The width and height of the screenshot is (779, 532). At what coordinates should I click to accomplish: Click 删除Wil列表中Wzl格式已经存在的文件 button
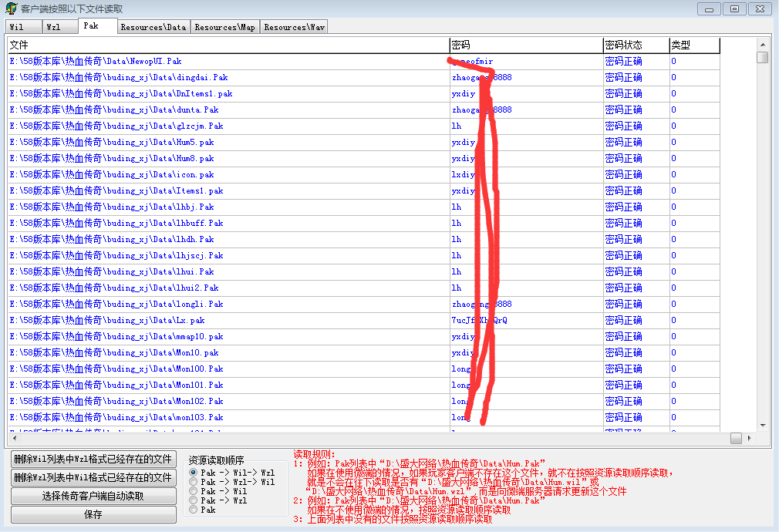coord(93,459)
